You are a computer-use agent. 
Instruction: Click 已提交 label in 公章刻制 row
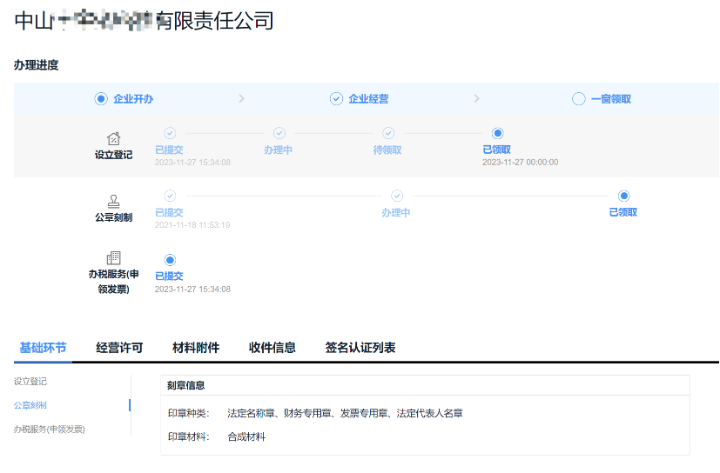pos(169,213)
